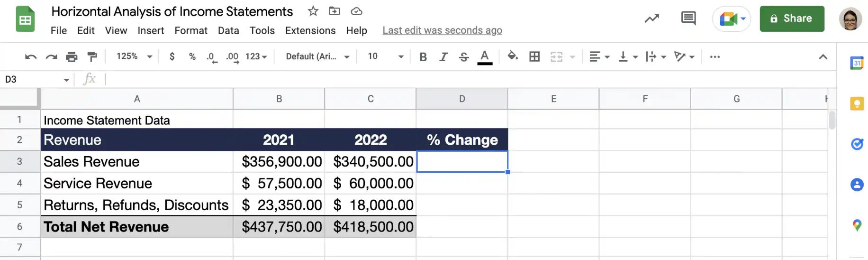Open 'Last edit was seconds ago' link
The image size is (868, 260).
pos(442,31)
